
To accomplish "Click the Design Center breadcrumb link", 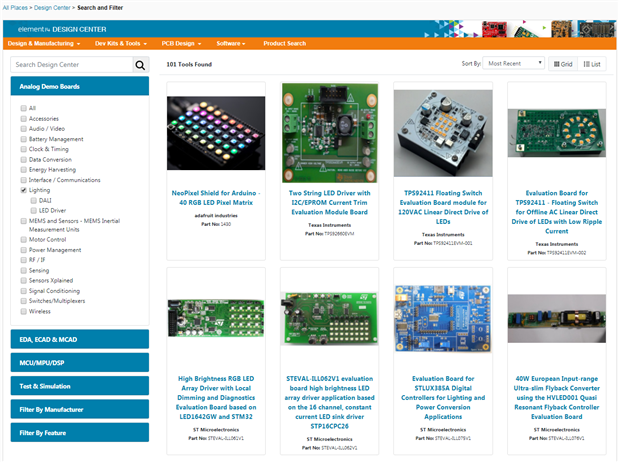I will click(x=52, y=8).
